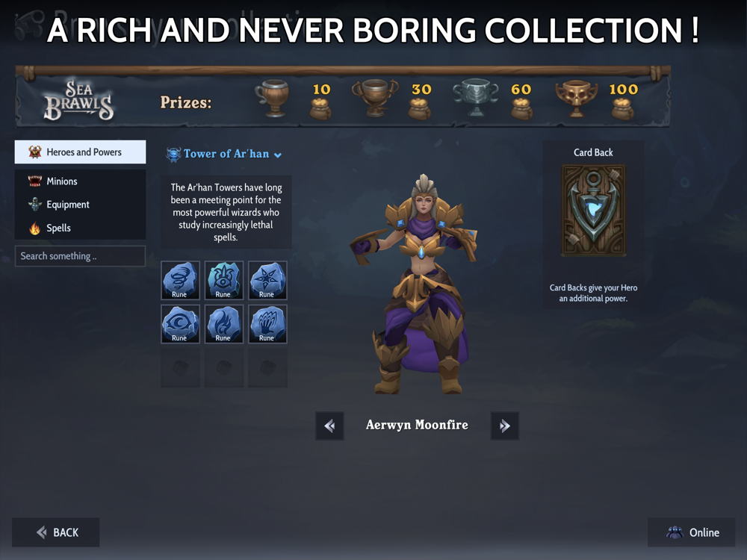This screenshot has height=560, width=747.
Task: Select the eye-flower rune icon
Action: pos(224,280)
